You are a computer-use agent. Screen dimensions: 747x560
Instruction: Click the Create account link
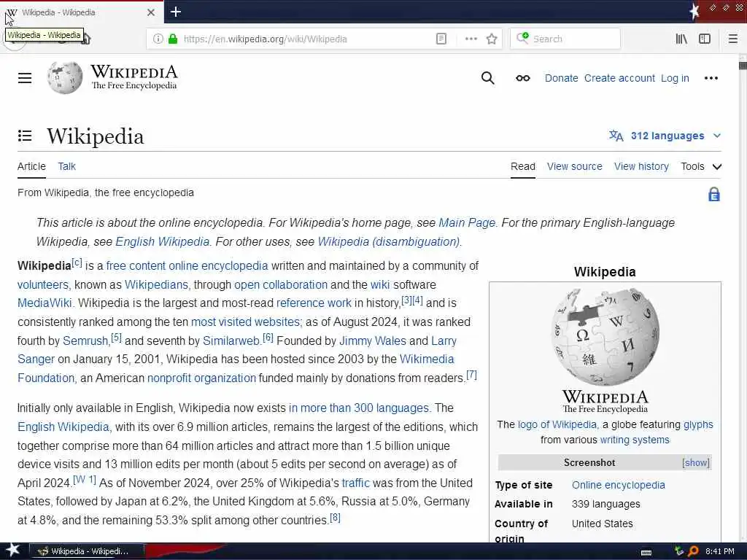pyautogui.click(x=619, y=78)
